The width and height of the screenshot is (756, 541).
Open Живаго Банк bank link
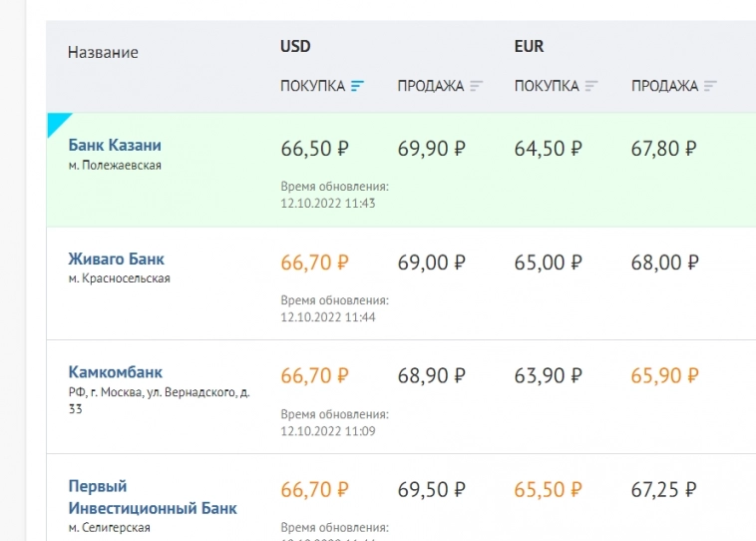117,259
